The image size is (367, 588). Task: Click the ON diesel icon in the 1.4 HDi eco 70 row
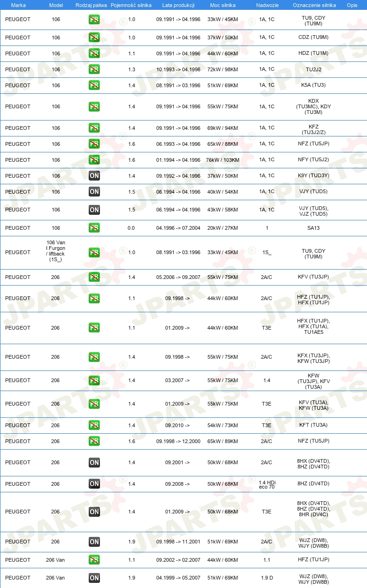94,484
